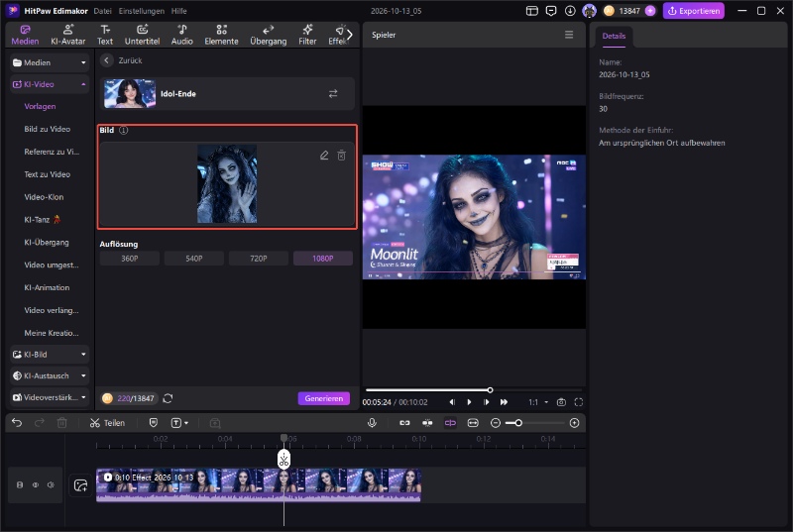Zoom in the timeline with the plus icon

574,423
